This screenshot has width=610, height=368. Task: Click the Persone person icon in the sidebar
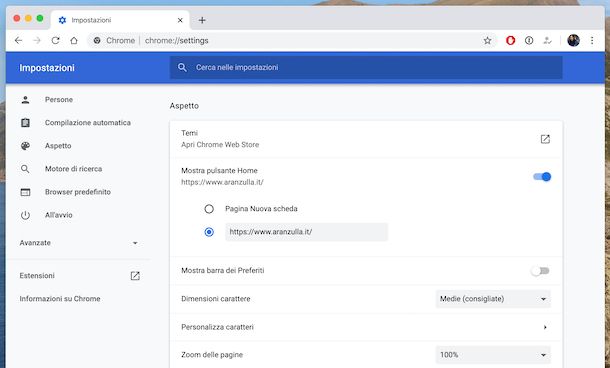point(25,100)
